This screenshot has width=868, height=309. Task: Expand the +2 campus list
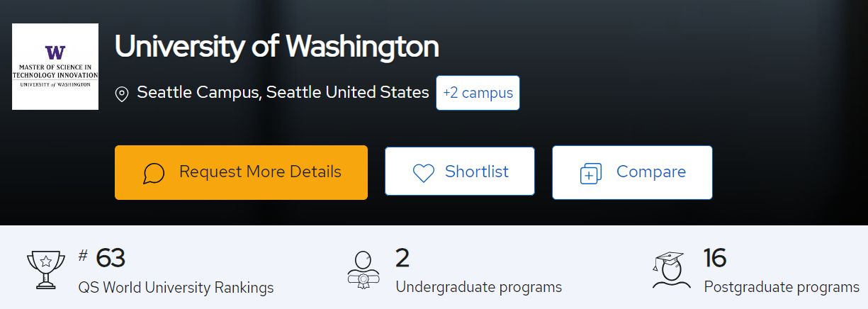point(478,93)
